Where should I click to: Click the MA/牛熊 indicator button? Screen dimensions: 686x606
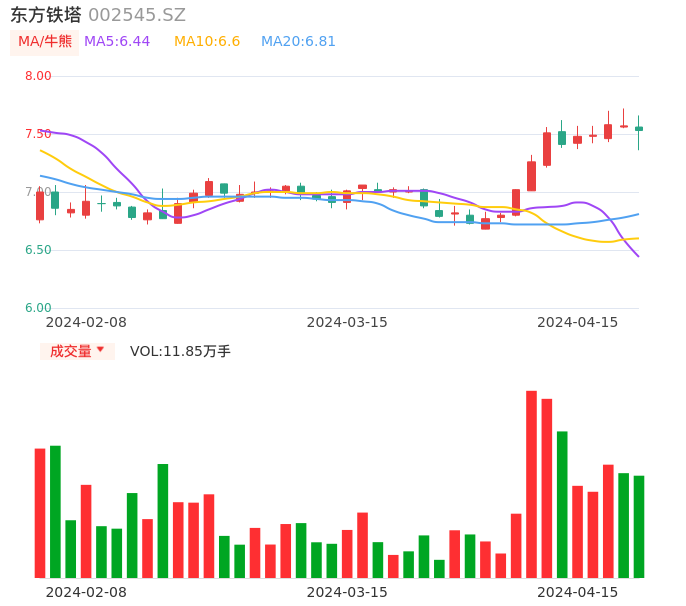45,42
